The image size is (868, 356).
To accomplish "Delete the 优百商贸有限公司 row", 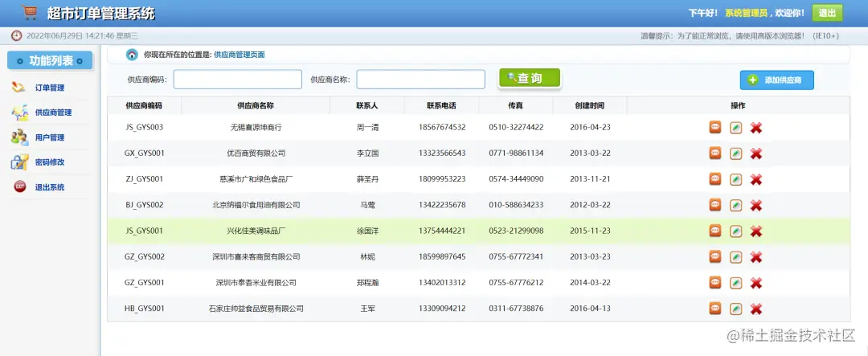I will pos(756,154).
